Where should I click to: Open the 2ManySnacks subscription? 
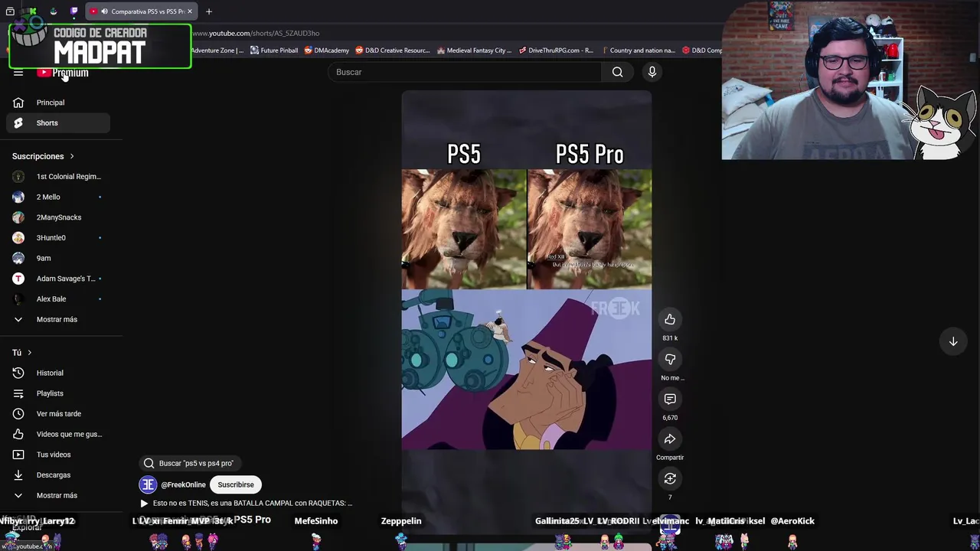(x=58, y=217)
